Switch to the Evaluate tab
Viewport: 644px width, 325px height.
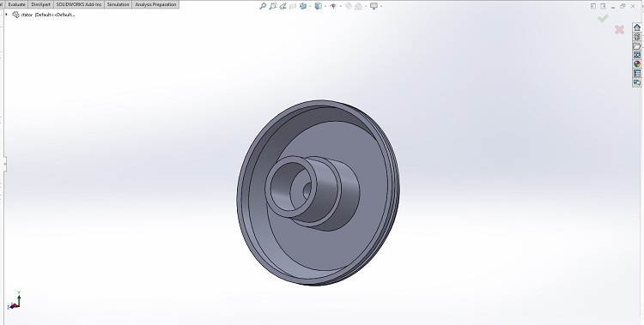pyautogui.click(x=16, y=4)
